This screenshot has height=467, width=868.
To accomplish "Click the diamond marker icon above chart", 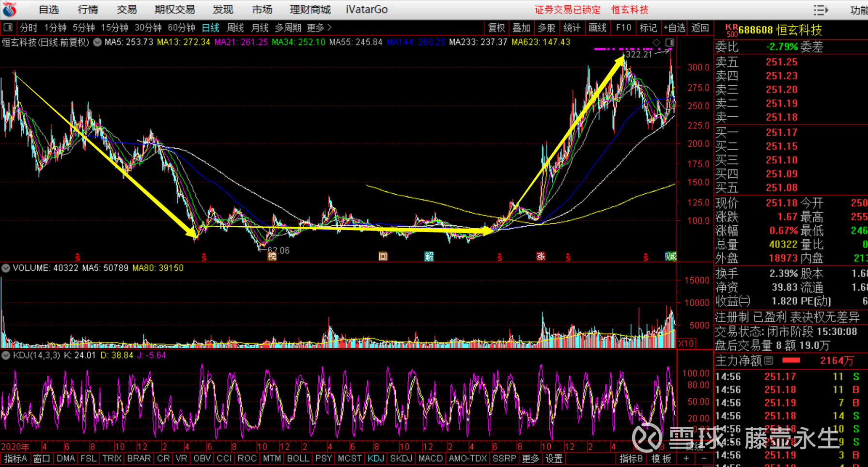I will 656,43.
